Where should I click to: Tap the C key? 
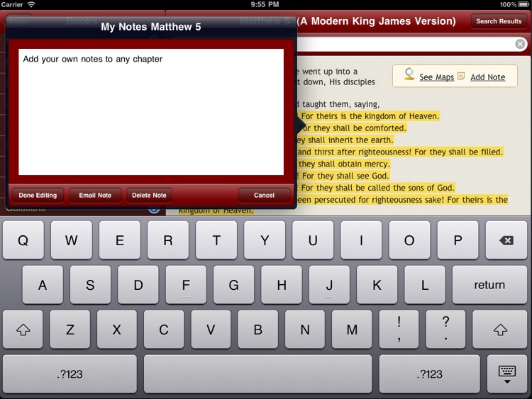point(164,330)
